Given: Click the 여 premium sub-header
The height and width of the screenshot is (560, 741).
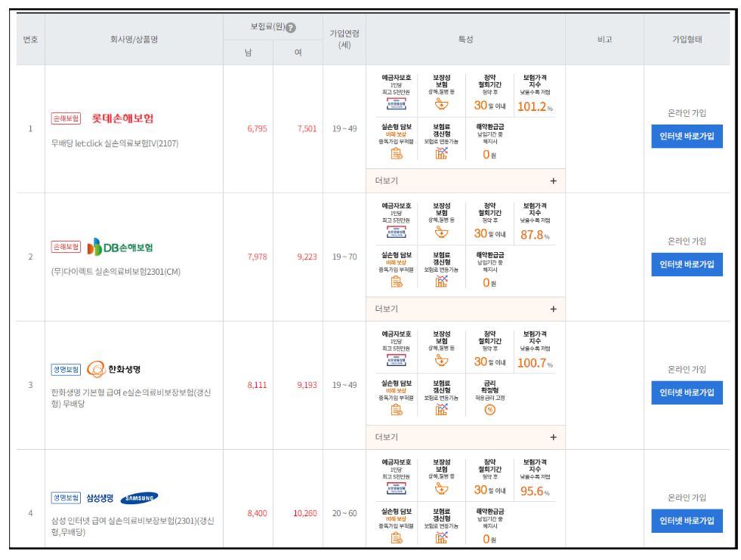Looking at the screenshot, I should click(x=298, y=52).
